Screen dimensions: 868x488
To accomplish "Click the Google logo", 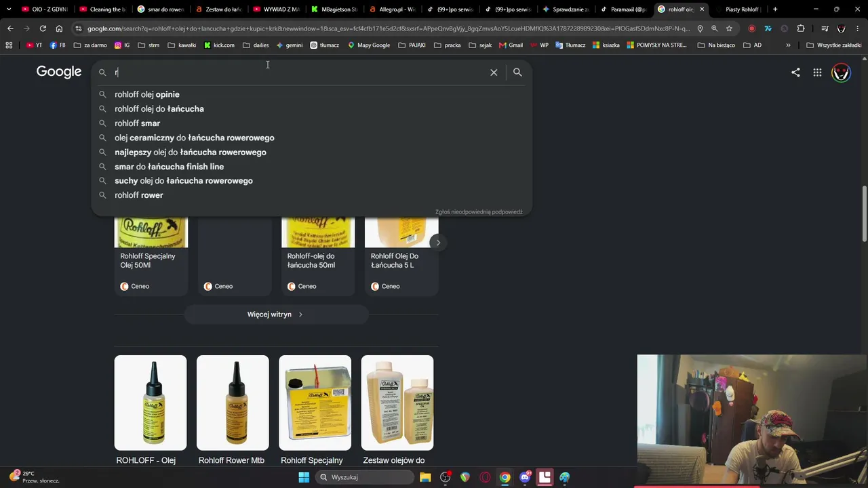I will tap(59, 72).
